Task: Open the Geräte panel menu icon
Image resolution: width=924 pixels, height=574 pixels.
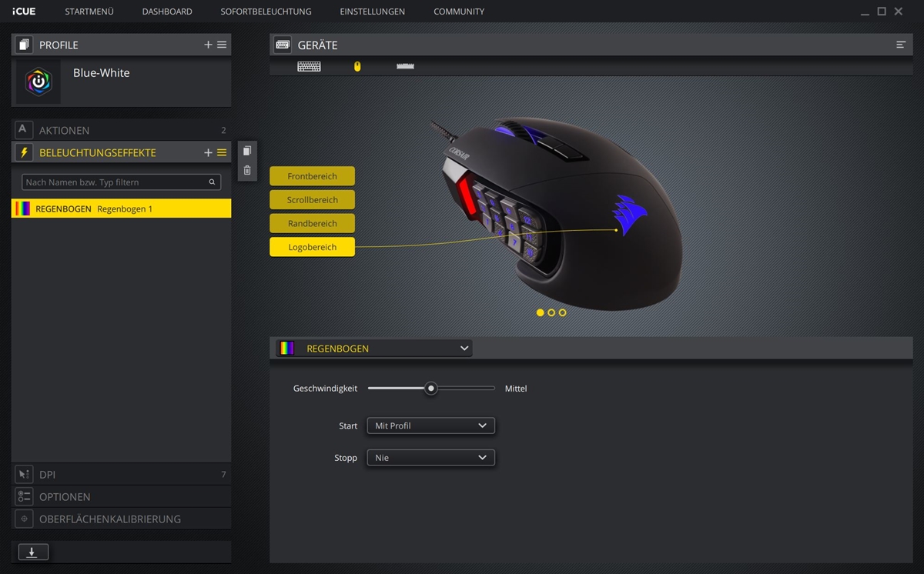Action: [x=900, y=45]
